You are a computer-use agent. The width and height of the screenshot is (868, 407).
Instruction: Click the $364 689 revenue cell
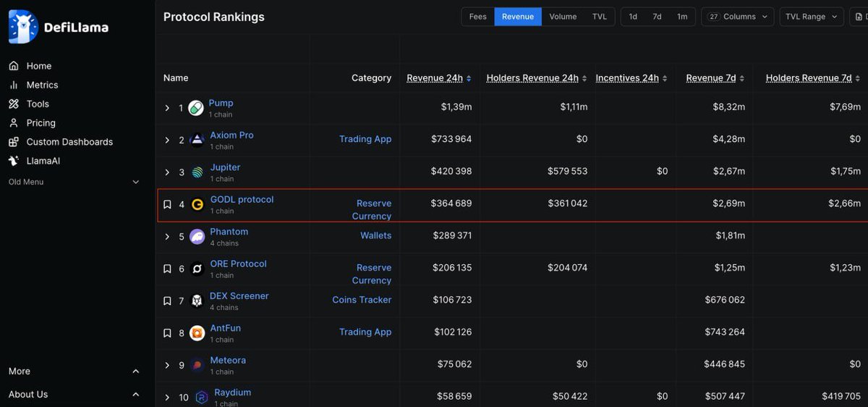click(451, 204)
